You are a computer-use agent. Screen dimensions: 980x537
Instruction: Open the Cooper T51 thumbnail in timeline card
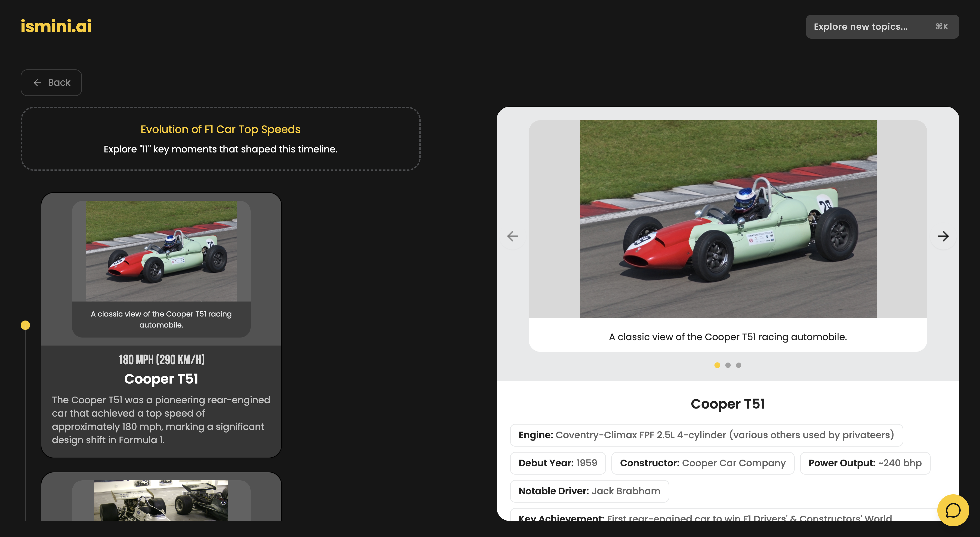click(x=161, y=251)
